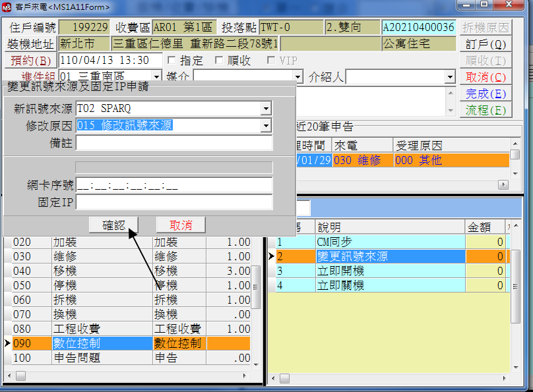The height and width of the screenshot is (392, 533).
Task: Click the 備註 text field
Action: (174, 143)
